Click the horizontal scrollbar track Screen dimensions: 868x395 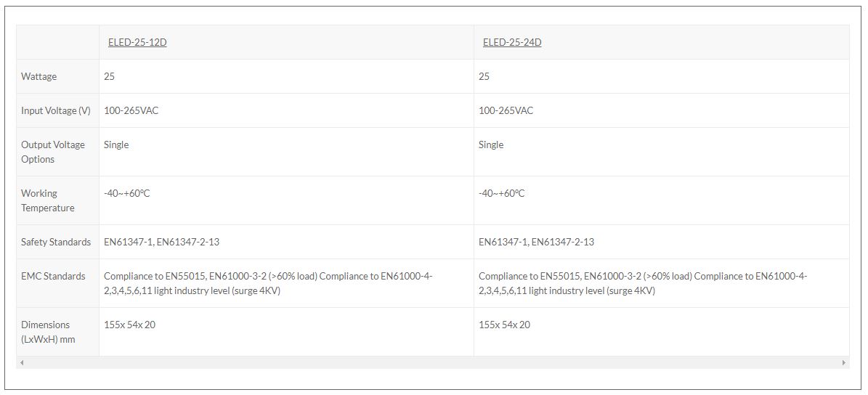(x=433, y=363)
